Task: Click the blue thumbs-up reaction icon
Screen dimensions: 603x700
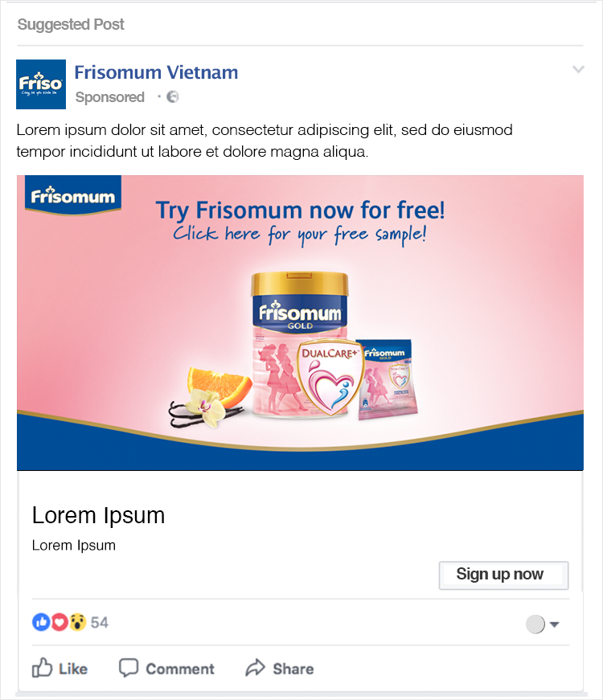Action: 41,622
